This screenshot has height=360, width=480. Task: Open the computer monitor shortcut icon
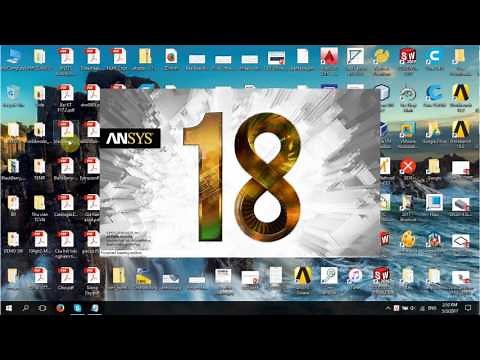click(x=434, y=203)
